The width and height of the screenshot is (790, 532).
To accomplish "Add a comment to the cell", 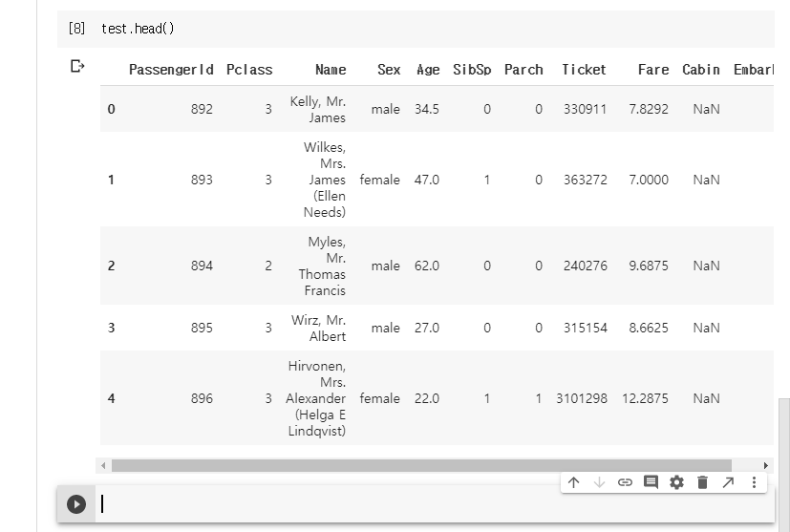I will 651,482.
